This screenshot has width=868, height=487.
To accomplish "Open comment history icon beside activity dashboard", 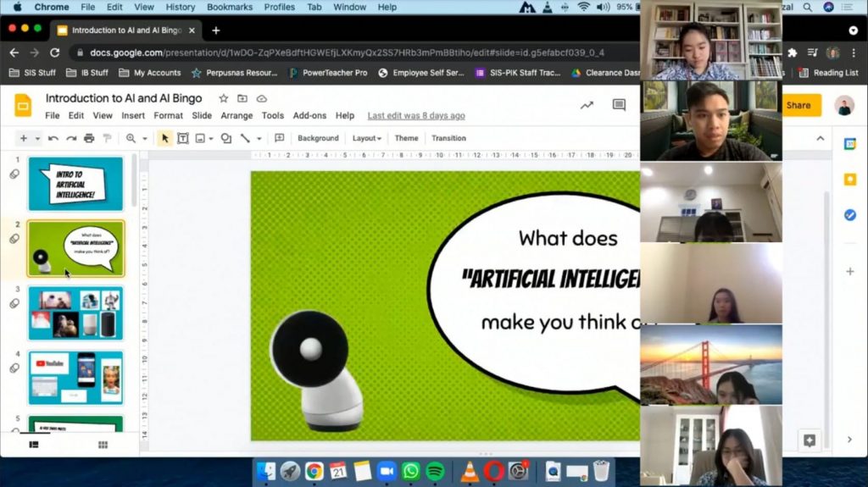I will pos(619,105).
